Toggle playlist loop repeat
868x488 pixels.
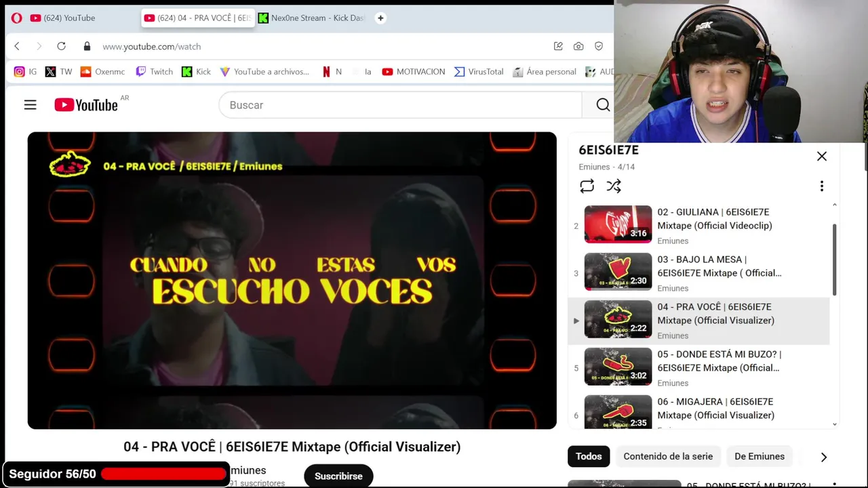[x=587, y=186]
